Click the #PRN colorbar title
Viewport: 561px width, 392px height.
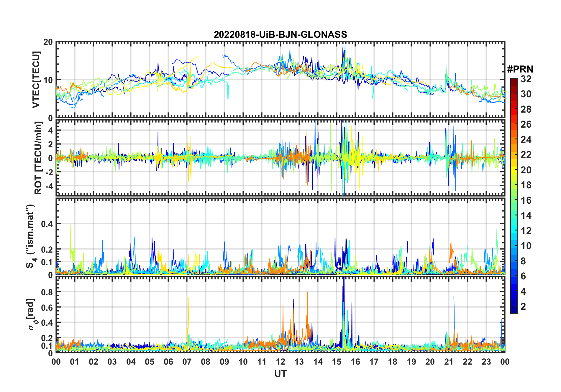(x=520, y=69)
